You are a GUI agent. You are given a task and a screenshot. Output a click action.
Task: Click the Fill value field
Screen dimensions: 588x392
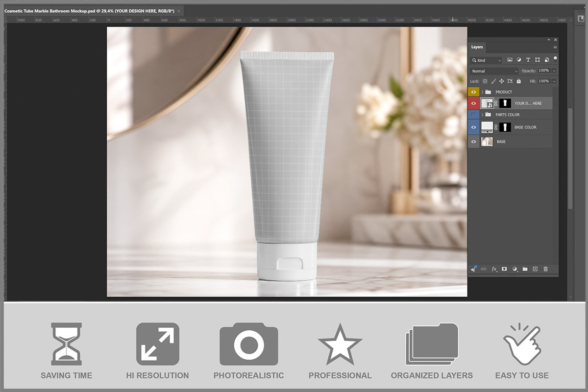(544, 81)
